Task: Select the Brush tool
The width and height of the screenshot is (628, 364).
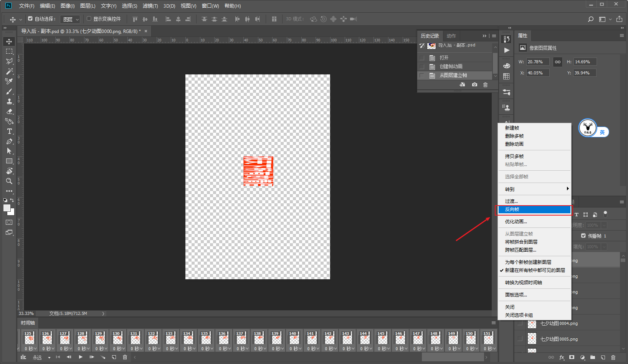Action: tap(9, 91)
